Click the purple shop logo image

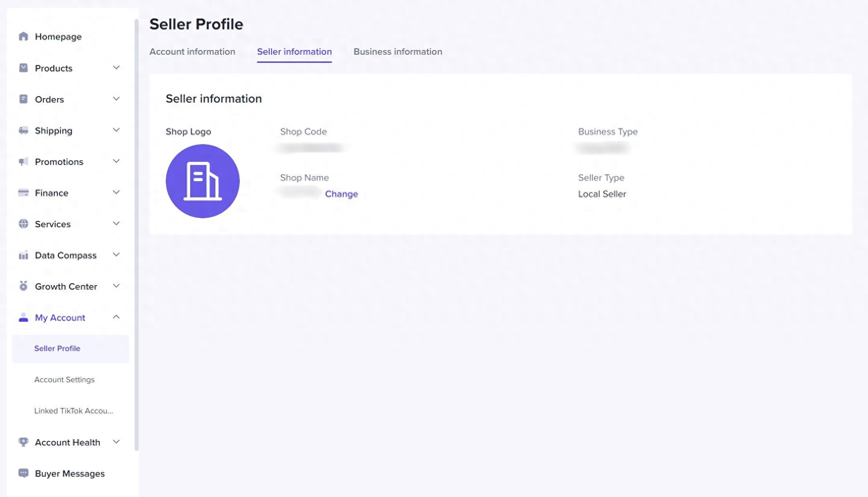(x=202, y=181)
